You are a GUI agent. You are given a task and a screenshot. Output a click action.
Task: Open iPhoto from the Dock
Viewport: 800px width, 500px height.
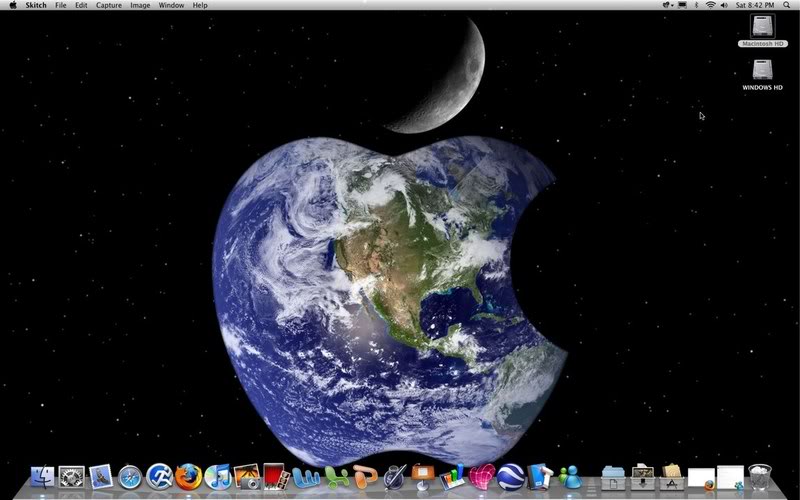[x=247, y=477]
